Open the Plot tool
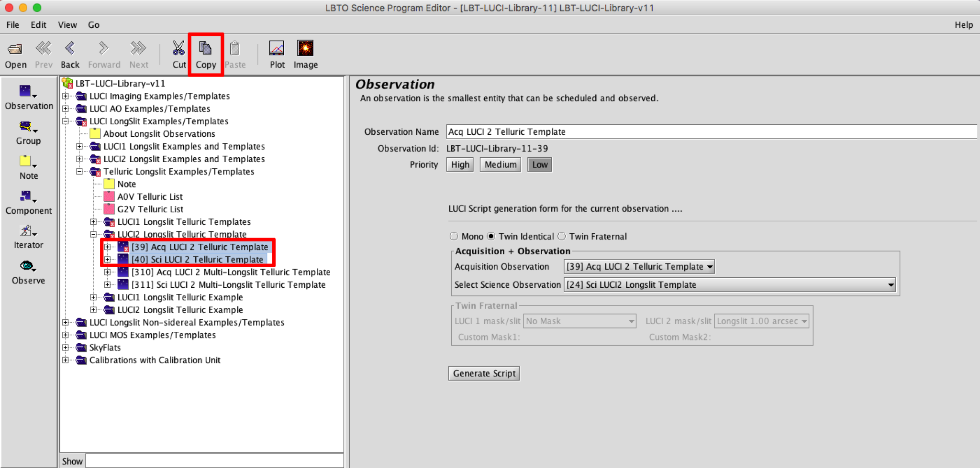 277,54
